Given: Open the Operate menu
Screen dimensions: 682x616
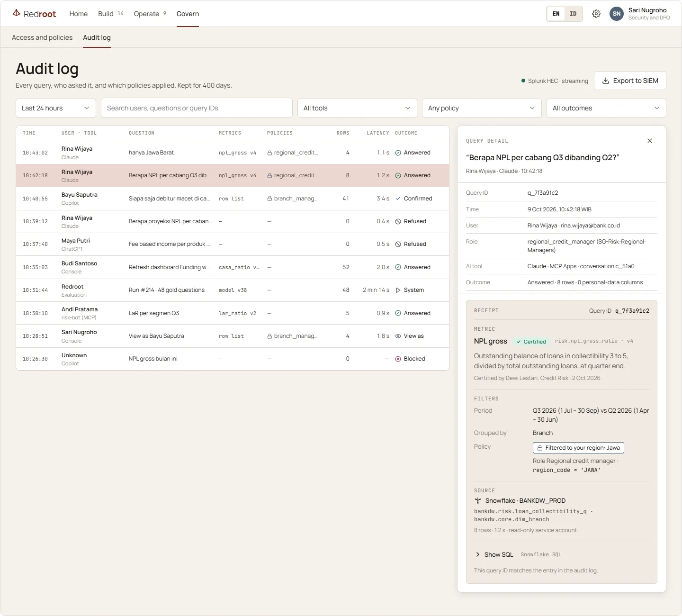Looking at the screenshot, I should click(150, 14).
